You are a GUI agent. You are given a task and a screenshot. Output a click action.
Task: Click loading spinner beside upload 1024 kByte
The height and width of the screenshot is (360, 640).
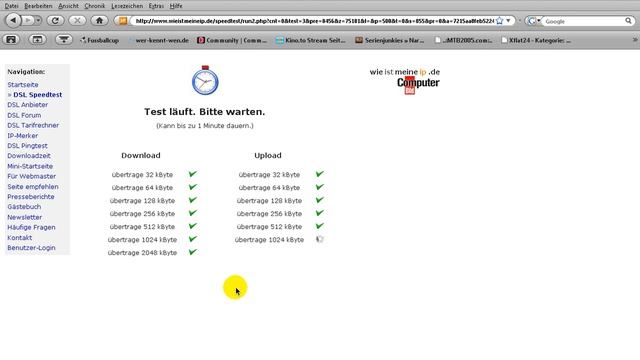click(320, 239)
